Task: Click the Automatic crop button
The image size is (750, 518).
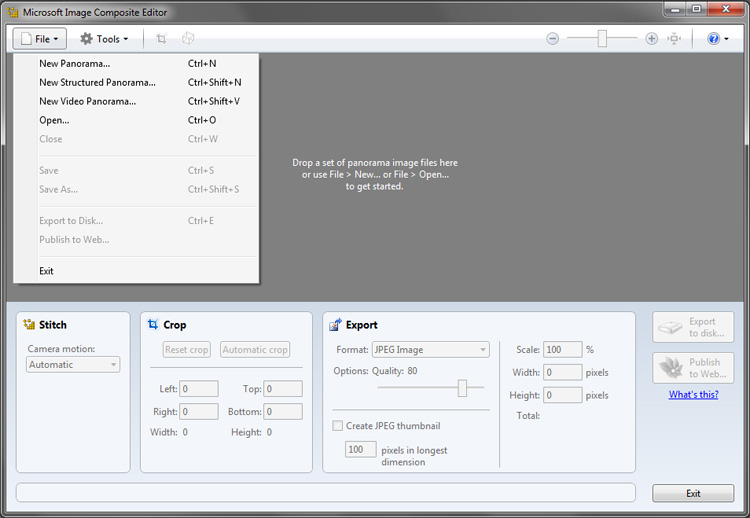Action: (x=255, y=350)
